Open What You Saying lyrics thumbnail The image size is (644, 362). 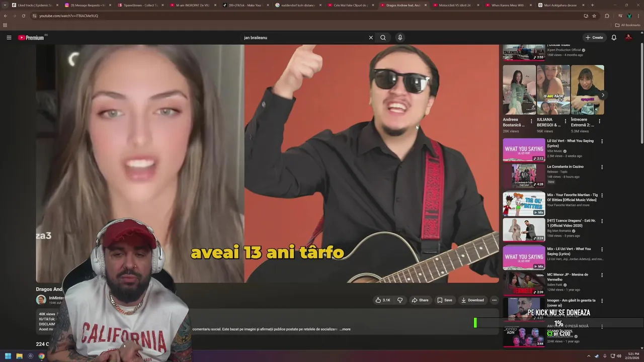tap(524, 150)
